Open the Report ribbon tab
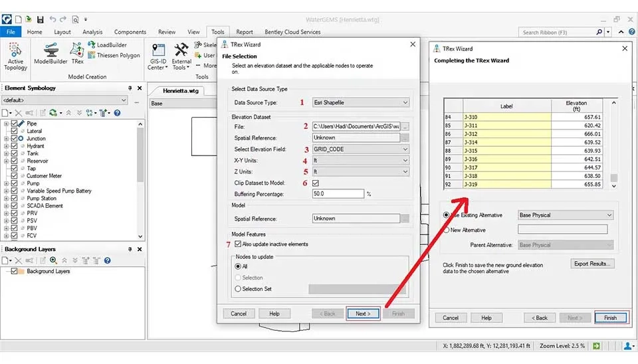Screen dimensions: 638x364 click(x=244, y=32)
